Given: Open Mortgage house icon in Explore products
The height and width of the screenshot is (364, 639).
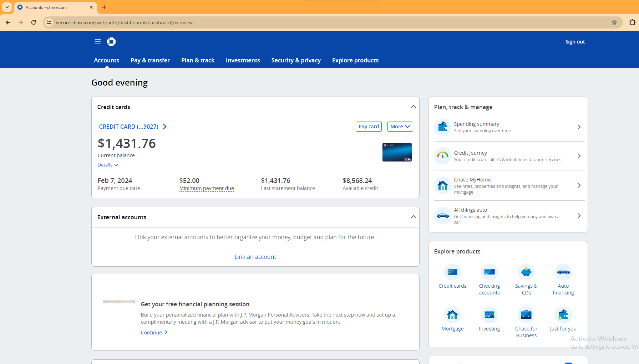Looking at the screenshot, I should (x=452, y=315).
